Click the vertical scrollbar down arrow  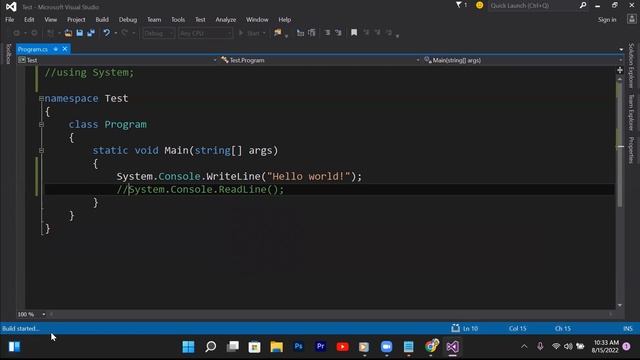(x=620, y=305)
